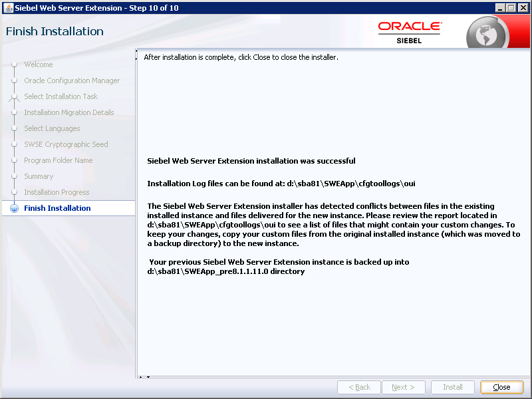Maximize the installer window
This screenshot has height=399, width=532.
(511, 7)
